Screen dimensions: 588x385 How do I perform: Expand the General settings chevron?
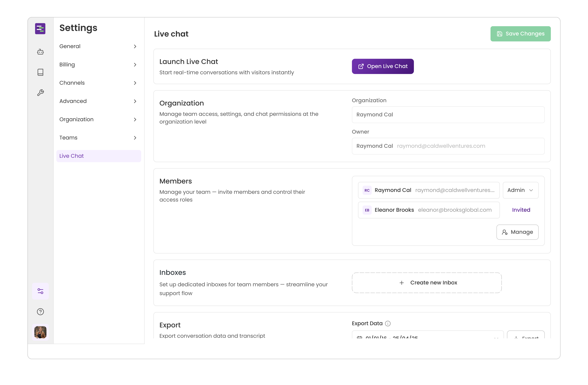(135, 46)
